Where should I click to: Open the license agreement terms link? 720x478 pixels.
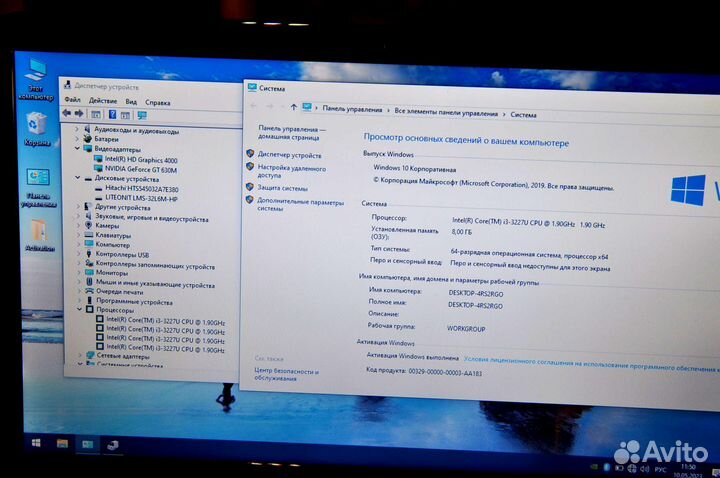[x=591, y=364]
